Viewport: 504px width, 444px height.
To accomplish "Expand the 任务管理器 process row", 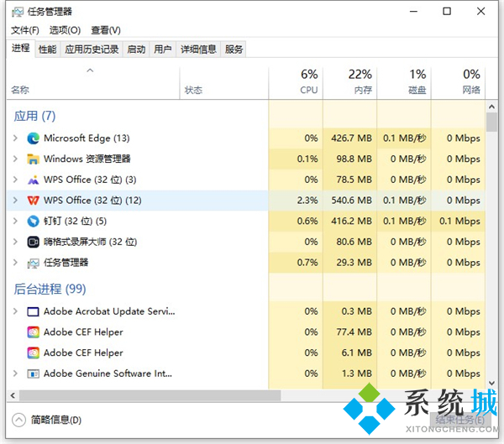I will 15,263.
